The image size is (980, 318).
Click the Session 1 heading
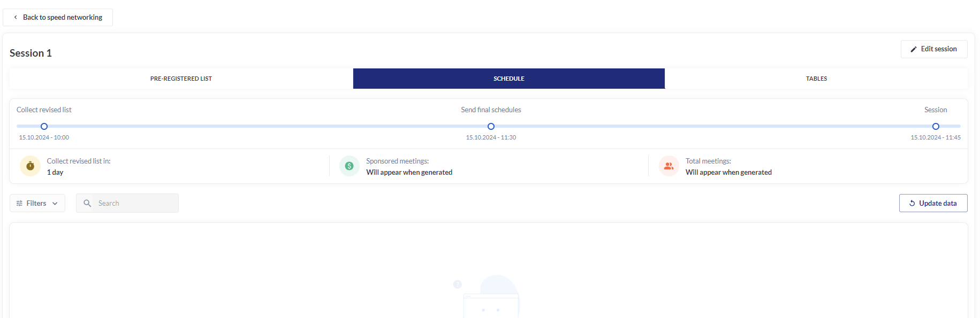click(31, 53)
